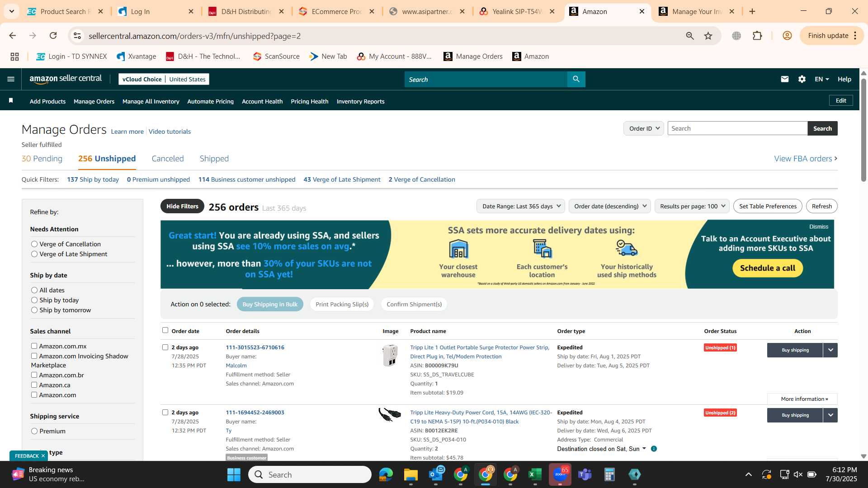The height and width of the screenshot is (488, 868).
Task: Click the Hide Filters button
Action: coord(182,206)
